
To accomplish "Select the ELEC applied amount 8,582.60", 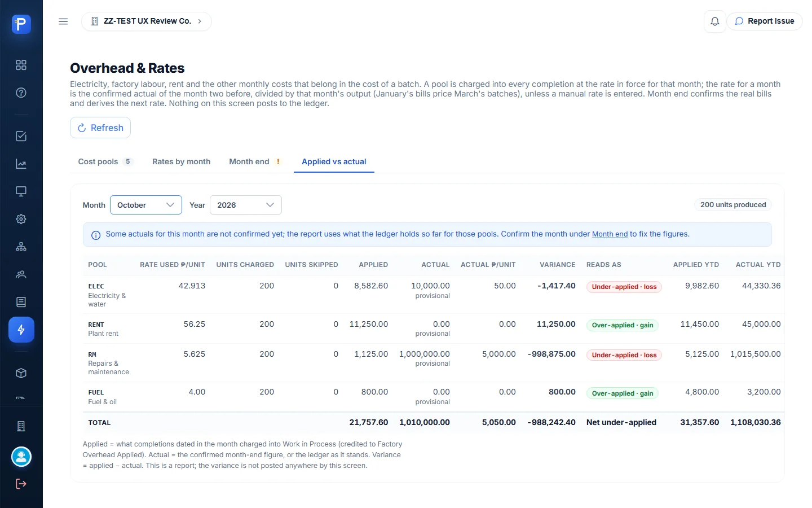I will [x=371, y=286].
